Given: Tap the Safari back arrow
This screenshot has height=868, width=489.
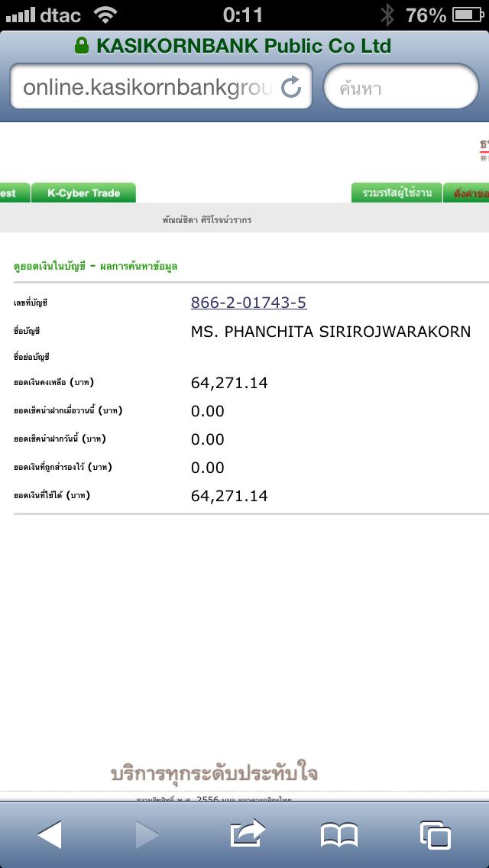Looking at the screenshot, I should point(50,834).
